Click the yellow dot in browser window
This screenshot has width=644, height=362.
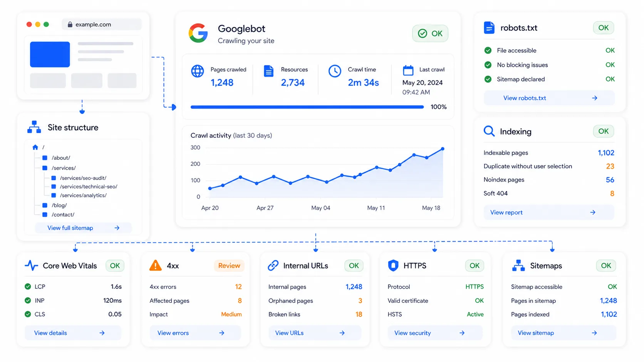pyautogui.click(x=38, y=24)
